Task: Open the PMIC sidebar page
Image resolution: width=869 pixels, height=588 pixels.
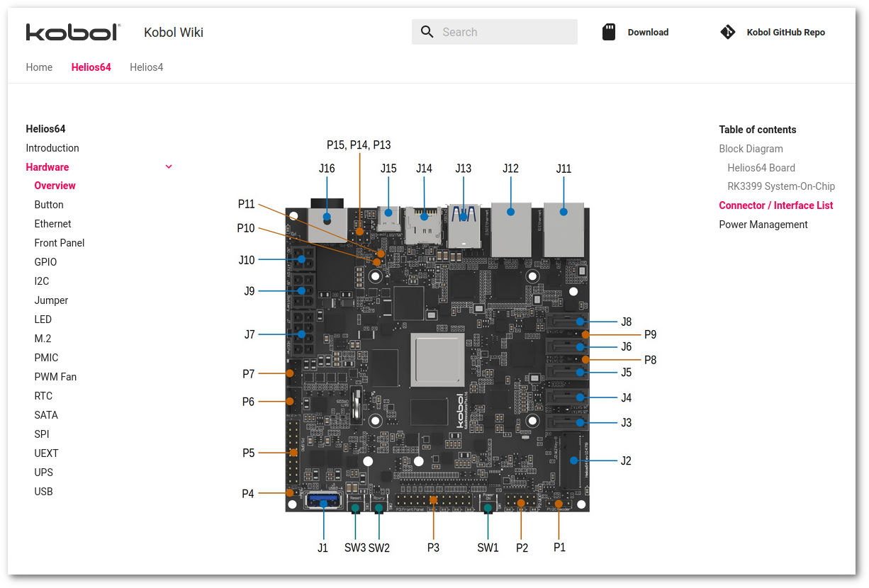Action: click(x=47, y=358)
